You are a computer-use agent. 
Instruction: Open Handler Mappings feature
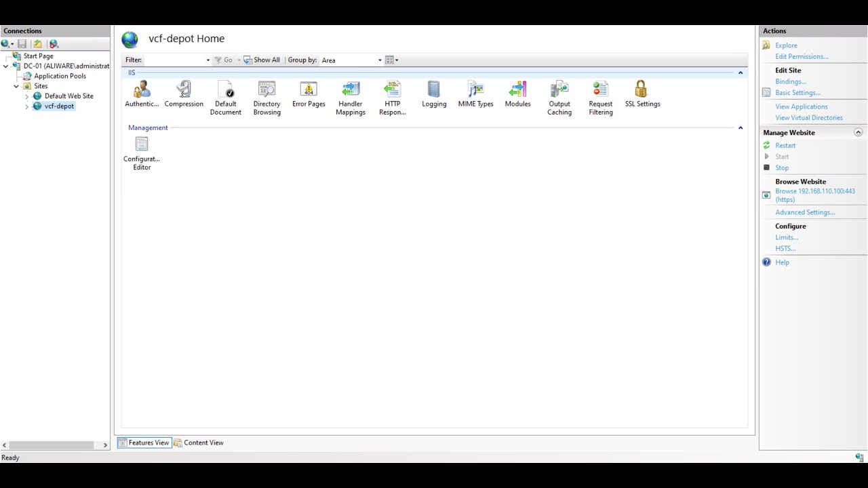tap(351, 98)
